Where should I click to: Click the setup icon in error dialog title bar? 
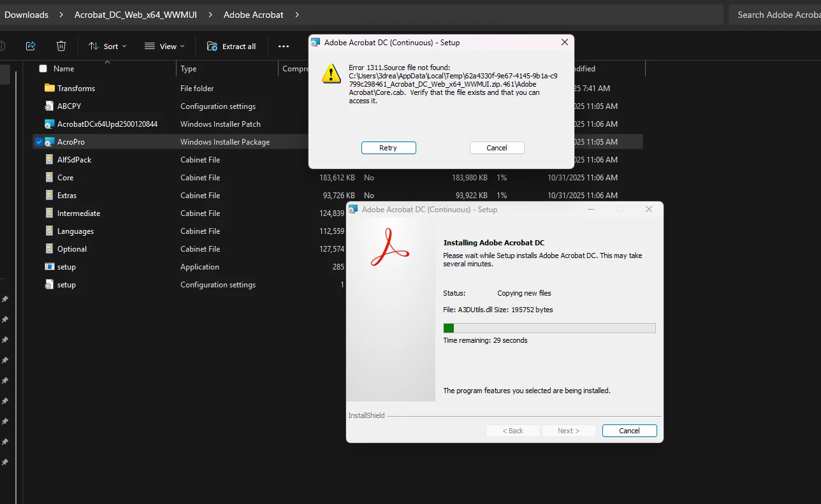316,43
